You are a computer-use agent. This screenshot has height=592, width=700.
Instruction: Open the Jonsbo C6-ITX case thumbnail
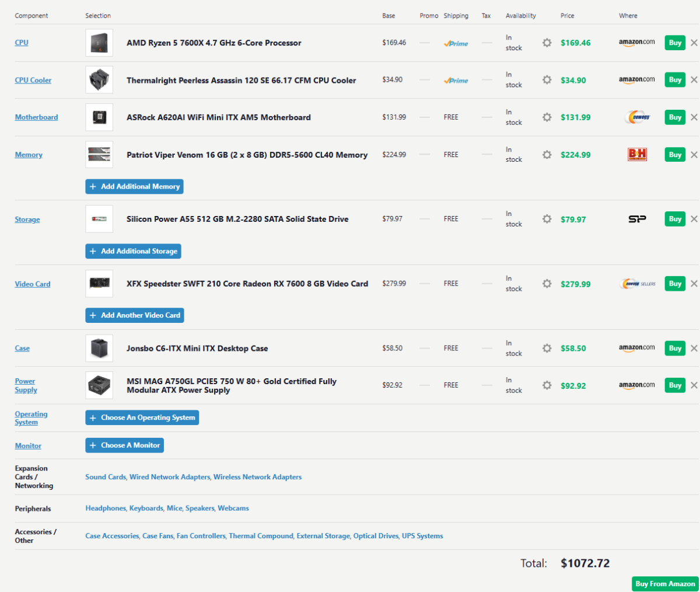coord(99,349)
